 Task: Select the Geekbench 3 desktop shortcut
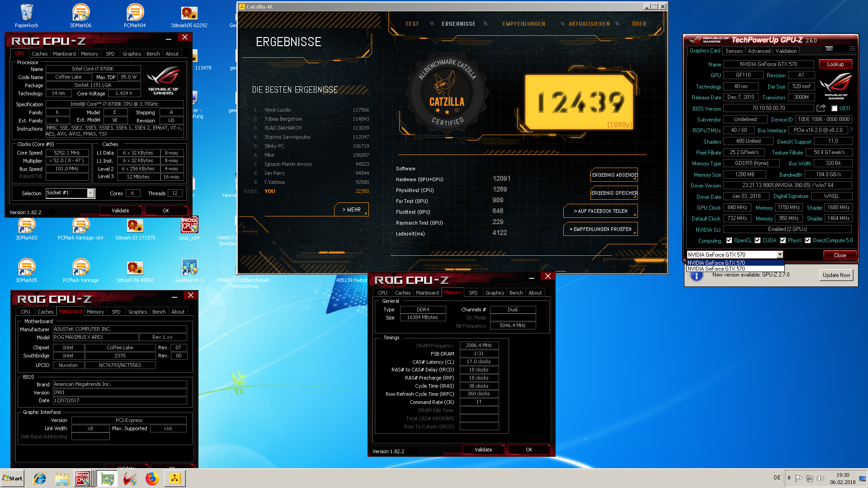pos(189,270)
